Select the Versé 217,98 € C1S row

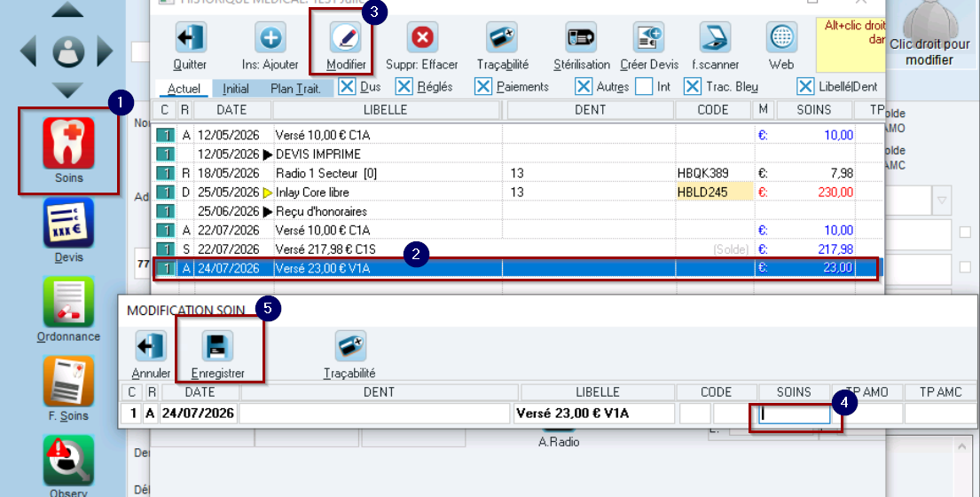click(x=518, y=249)
